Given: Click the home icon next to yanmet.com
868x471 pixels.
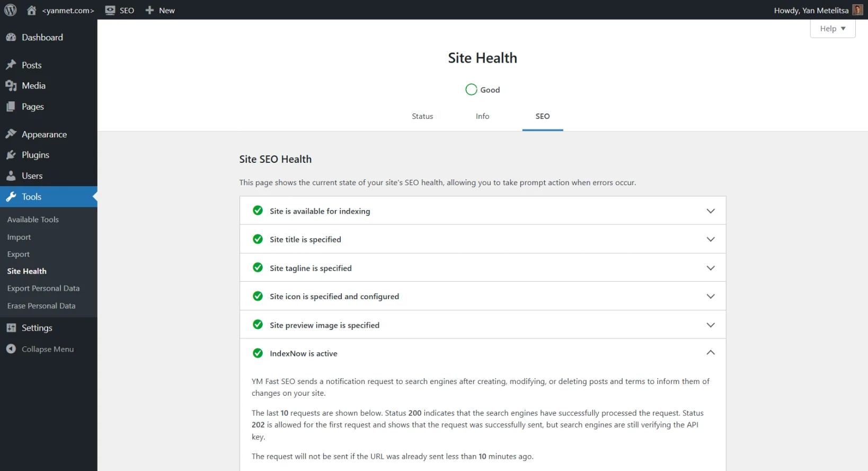Looking at the screenshot, I should coord(32,10).
